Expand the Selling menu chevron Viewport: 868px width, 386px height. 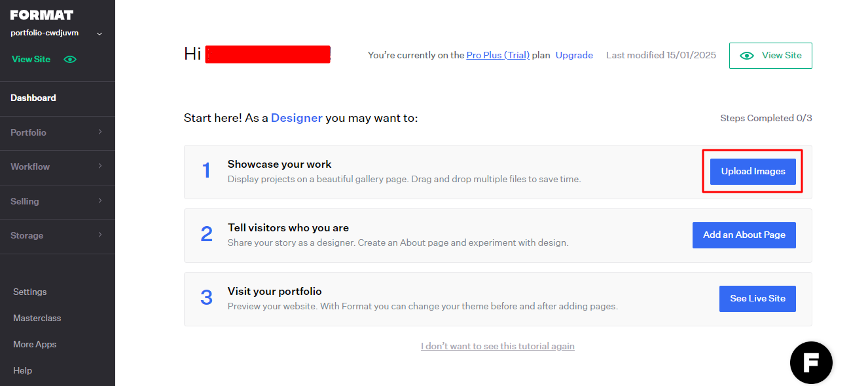100,201
